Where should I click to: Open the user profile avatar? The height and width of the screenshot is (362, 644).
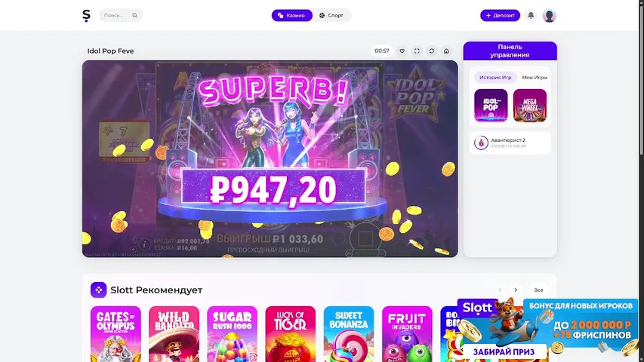(549, 16)
